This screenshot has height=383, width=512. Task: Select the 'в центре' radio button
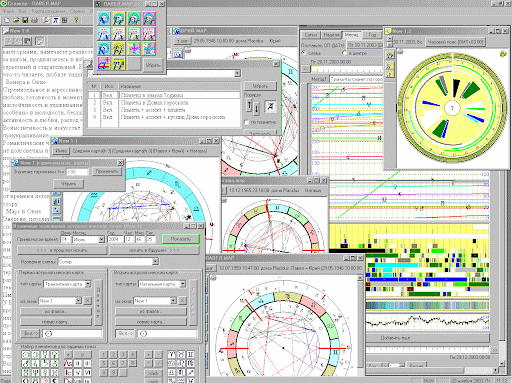coord(345,53)
